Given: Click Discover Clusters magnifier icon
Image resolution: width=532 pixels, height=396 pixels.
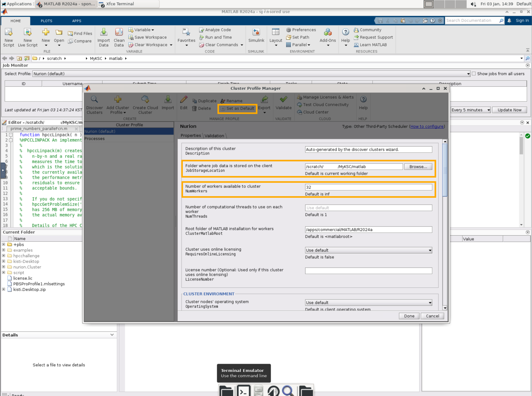Looking at the screenshot, I should point(94,99).
